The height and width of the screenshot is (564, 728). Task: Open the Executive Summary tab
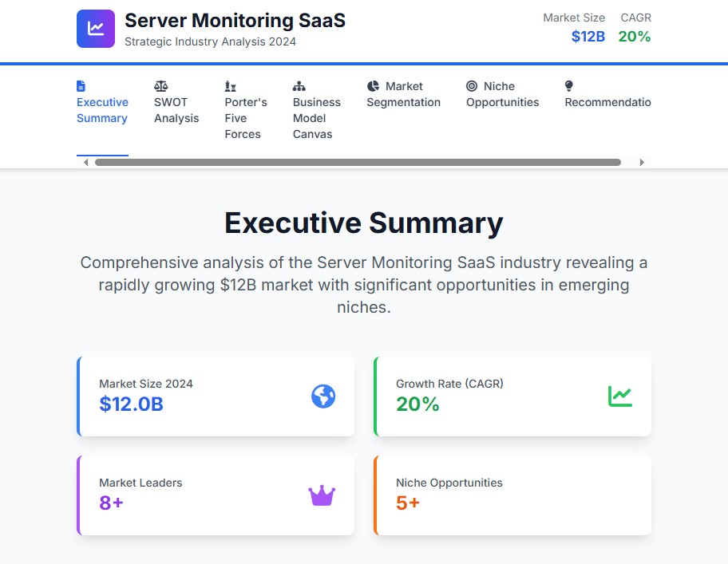[x=102, y=110]
